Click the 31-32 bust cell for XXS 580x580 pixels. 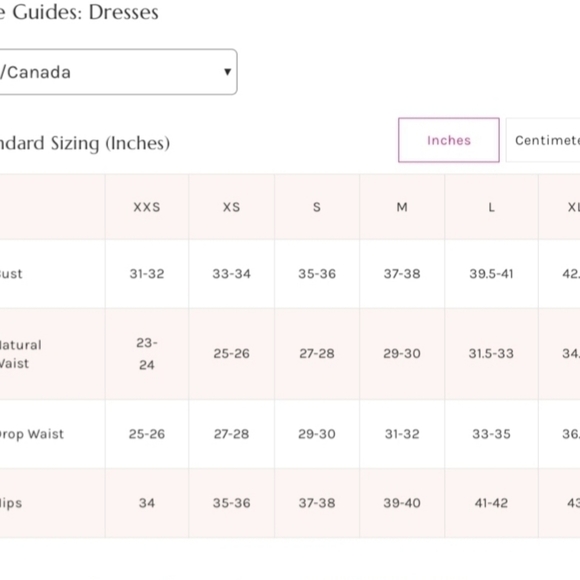coord(147,274)
